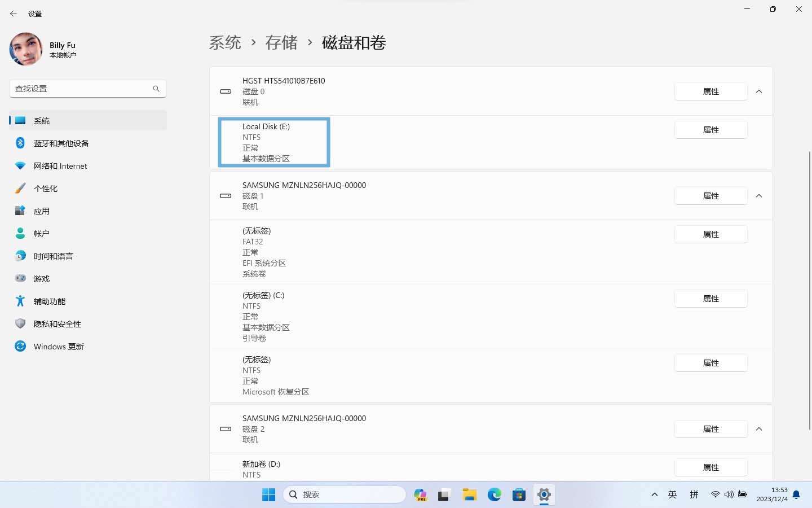Click the vertical scrollbar of disk list
Screen dimensions: 812x508
[809, 291]
